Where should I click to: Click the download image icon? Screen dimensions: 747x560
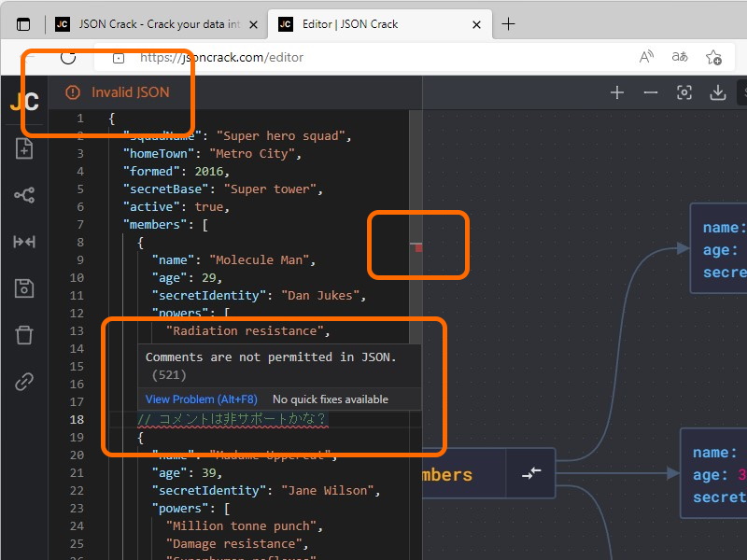(717, 92)
